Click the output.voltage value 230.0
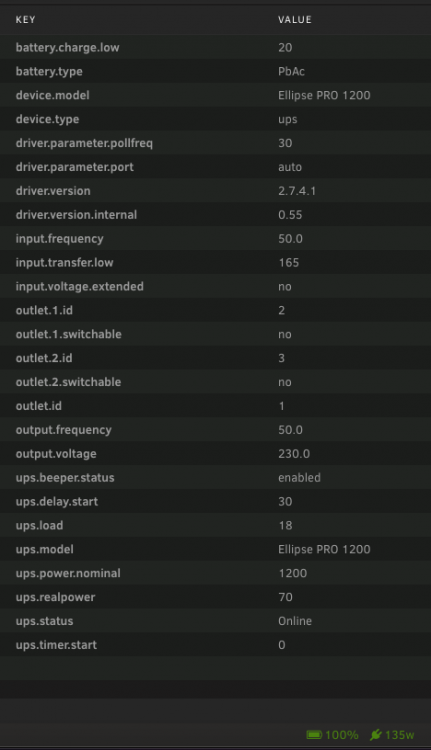The width and height of the screenshot is (431, 750). [294, 453]
